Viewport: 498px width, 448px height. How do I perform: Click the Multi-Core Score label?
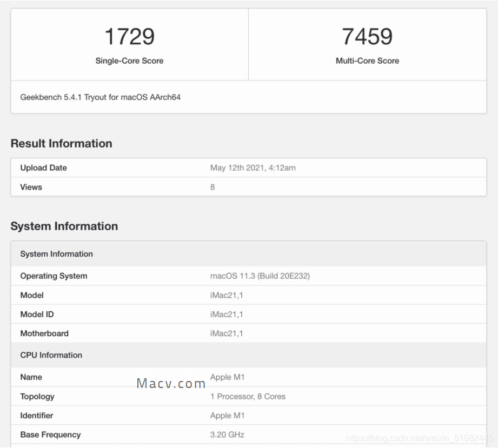[368, 61]
